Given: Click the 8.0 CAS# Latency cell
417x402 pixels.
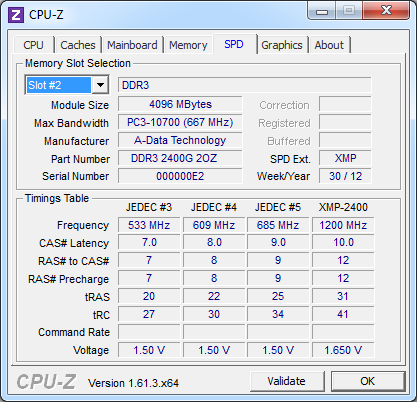Looking at the screenshot, I should pos(214,242).
